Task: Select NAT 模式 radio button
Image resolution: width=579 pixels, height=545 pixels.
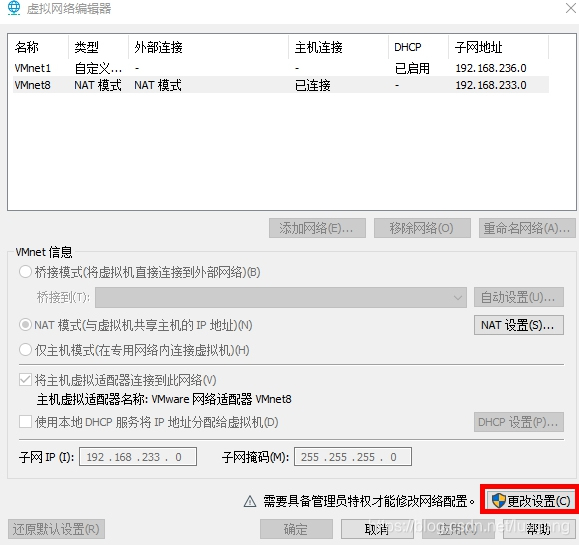Action: (x=25, y=325)
